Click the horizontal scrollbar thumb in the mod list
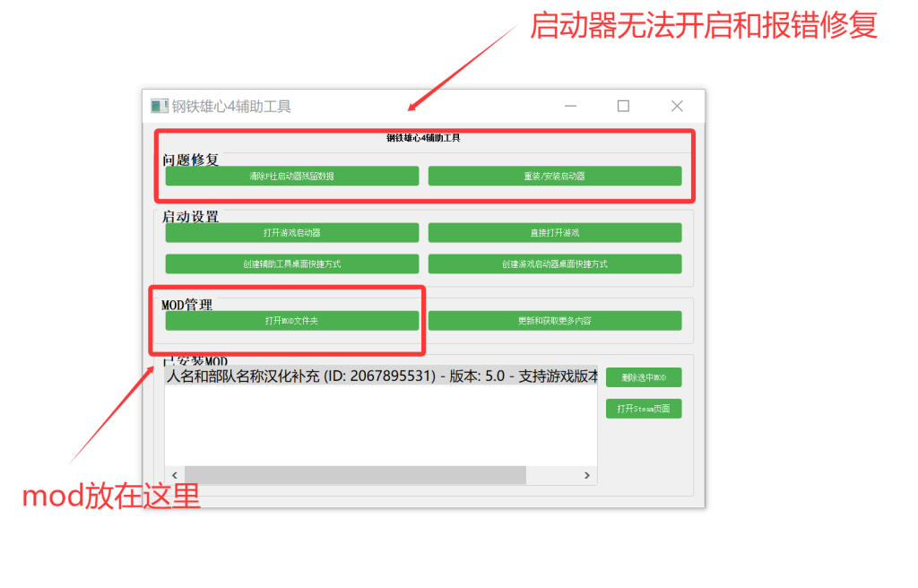Screen dimensions: 918x588 [x=354, y=475]
